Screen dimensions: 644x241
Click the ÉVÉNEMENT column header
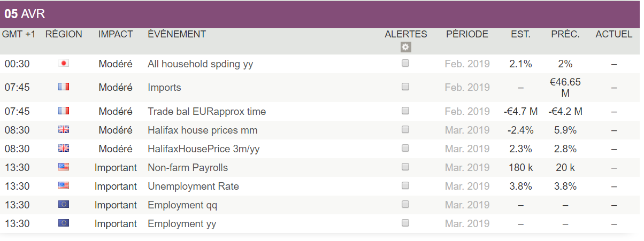[177, 34]
